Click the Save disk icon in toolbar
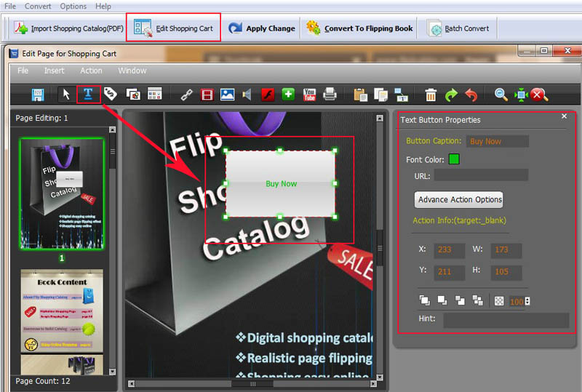Viewport: 582px width, 392px height. coord(38,95)
